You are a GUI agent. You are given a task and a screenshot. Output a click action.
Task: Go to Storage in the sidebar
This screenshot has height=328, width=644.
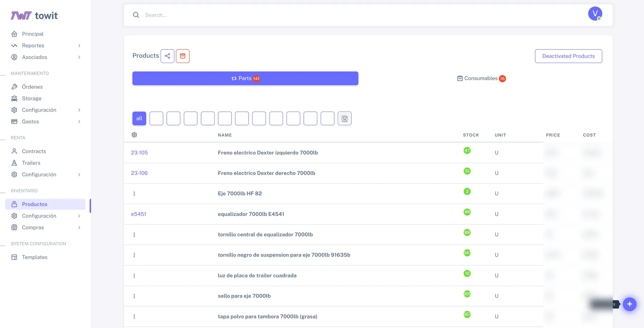click(31, 98)
